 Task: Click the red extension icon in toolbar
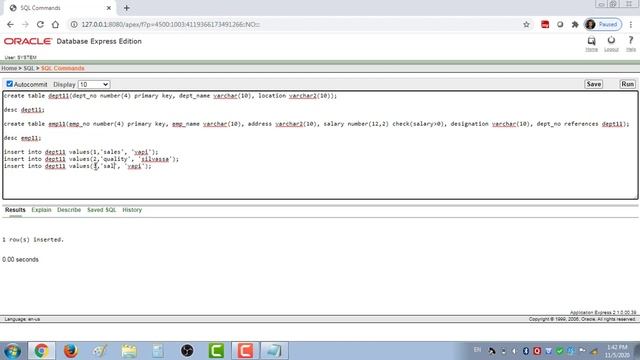coord(545,24)
